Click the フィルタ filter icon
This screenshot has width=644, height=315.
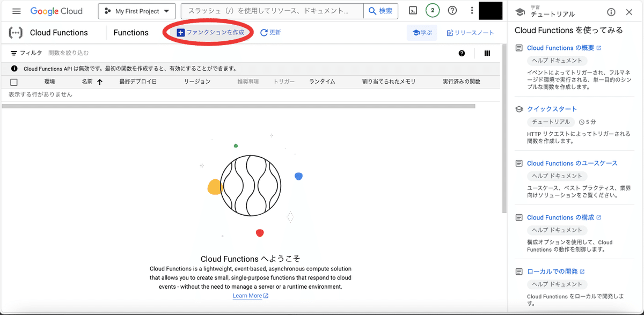click(x=14, y=53)
